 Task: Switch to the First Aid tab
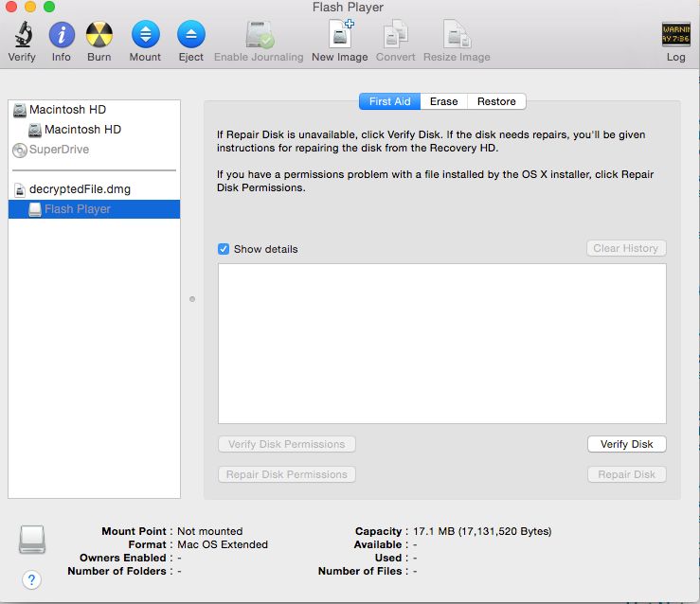point(389,101)
